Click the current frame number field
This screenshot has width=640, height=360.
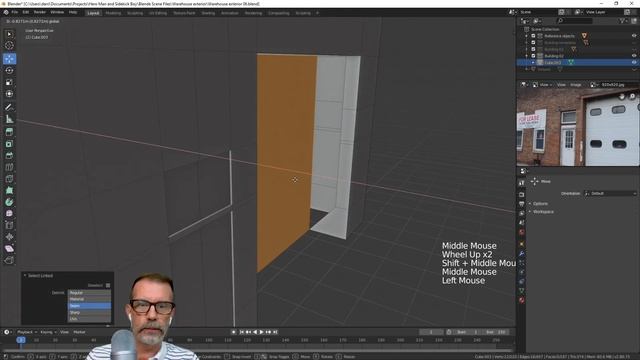(x=431, y=332)
